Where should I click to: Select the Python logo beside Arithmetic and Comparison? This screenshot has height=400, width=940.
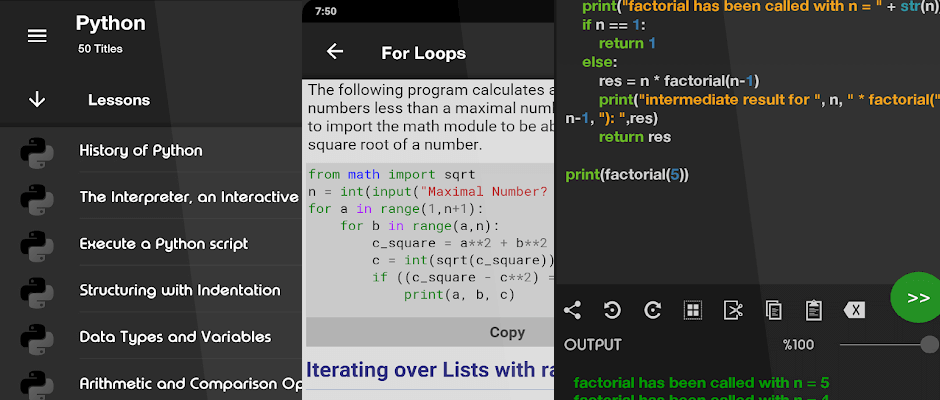(37, 384)
